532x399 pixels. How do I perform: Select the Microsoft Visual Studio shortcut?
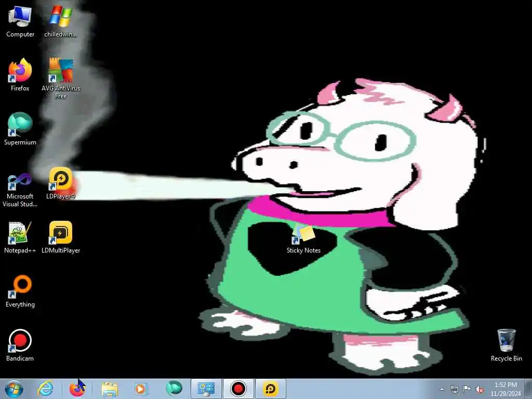20,190
